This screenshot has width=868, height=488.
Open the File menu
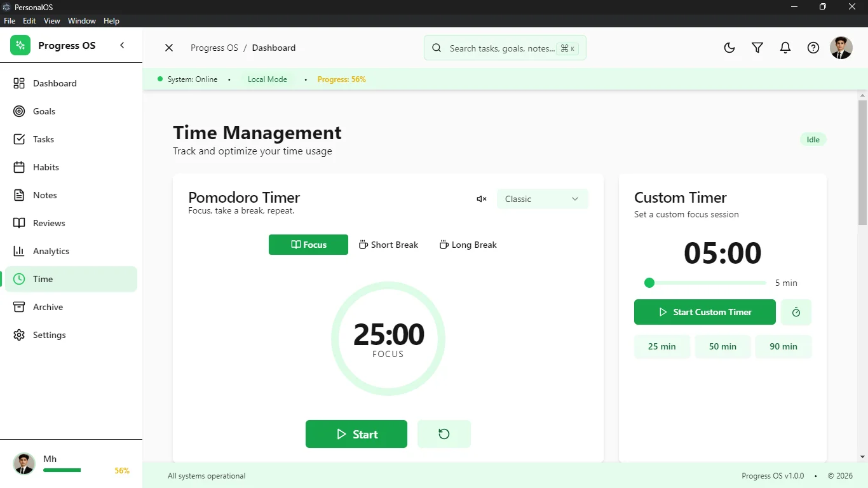pyautogui.click(x=10, y=21)
